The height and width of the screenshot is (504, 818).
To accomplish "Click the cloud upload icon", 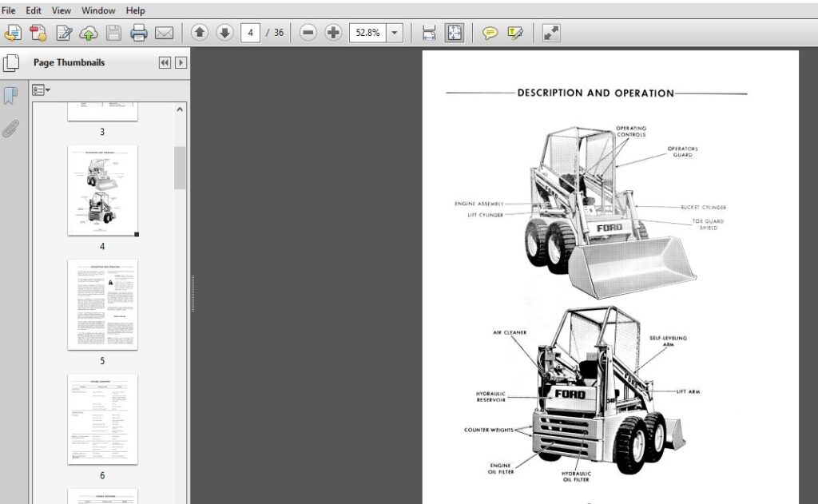I will pyautogui.click(x=88, y=33).
